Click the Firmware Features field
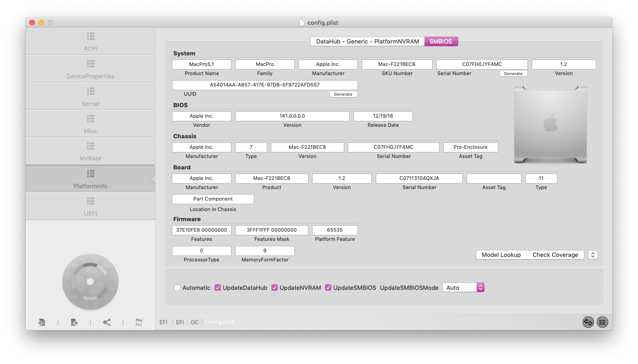The height and width of the screenshot is (364, 638). [x=202, y=230]
